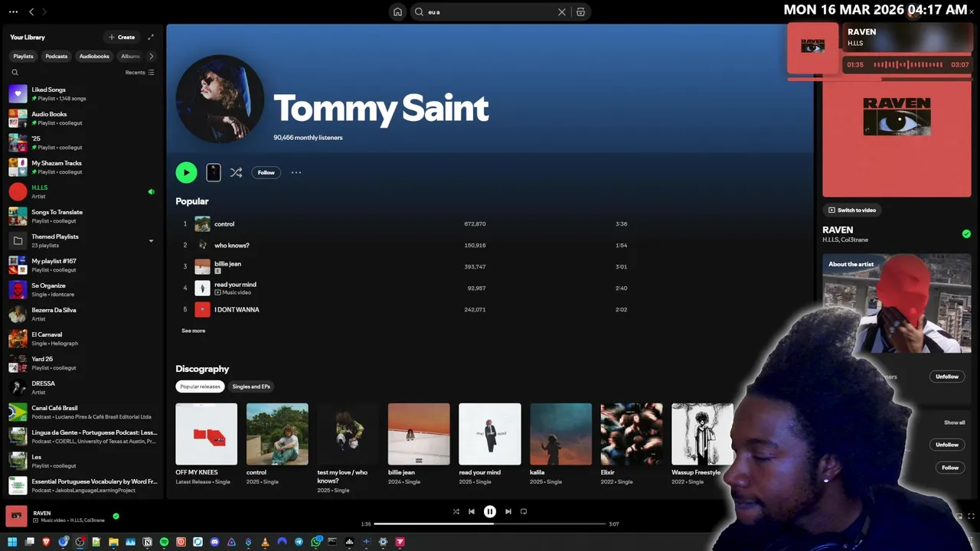Open the OFF MY KNEES release cover
Image resolution: width=980 pixels, height=551 pixels.
[207, 434]
